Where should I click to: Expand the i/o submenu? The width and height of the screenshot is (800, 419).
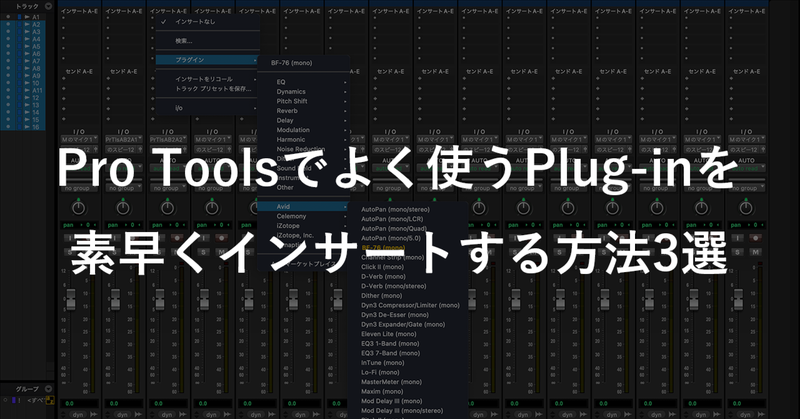pyautogui.click(x=207, y=108)
